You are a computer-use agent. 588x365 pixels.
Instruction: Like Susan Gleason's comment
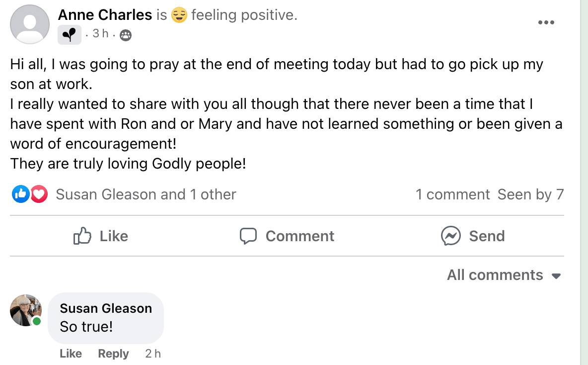pos(71,354)
